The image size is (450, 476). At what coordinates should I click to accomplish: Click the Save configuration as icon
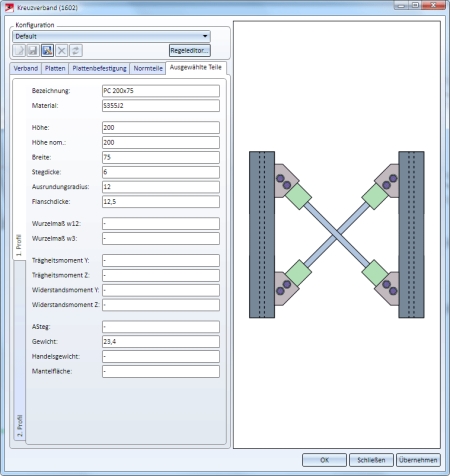[x=47, y=51]
